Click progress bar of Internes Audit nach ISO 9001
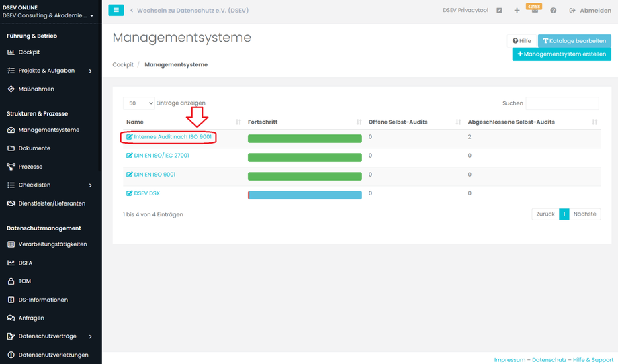Viewport: 618px width, 364px height. point(305,138)
